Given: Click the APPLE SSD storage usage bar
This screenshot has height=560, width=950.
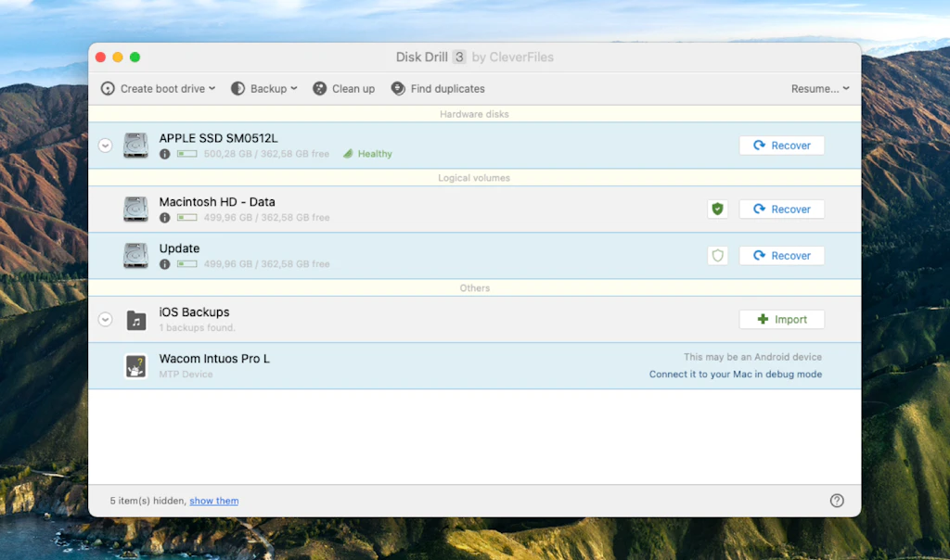Looking at the screenshot, I should pos(187,154).
